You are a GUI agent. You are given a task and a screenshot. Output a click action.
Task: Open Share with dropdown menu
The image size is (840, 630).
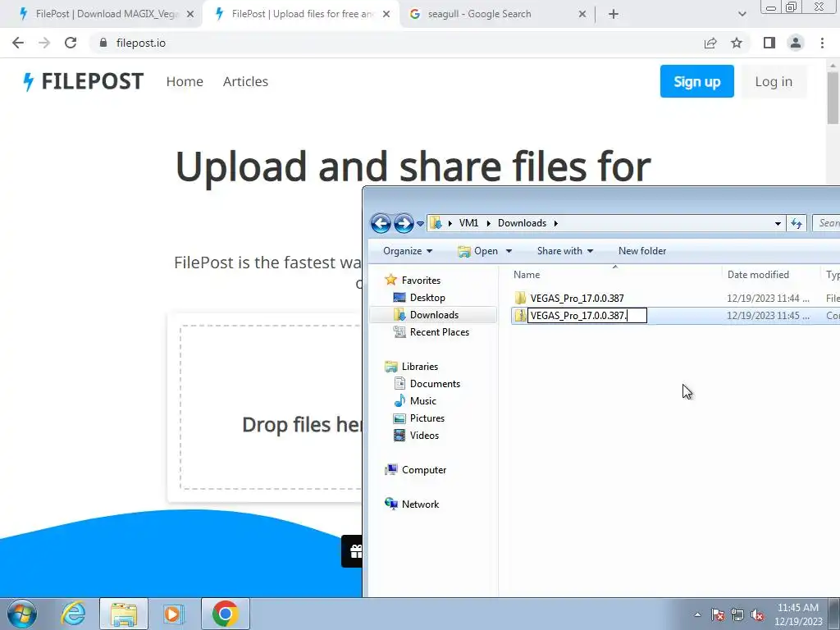point(565,251)
